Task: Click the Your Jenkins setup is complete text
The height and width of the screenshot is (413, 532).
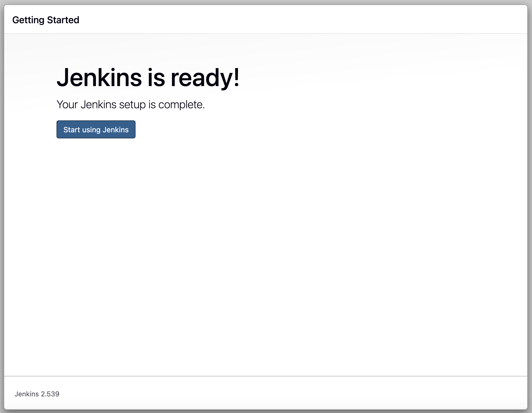Action: click(130, 105)
